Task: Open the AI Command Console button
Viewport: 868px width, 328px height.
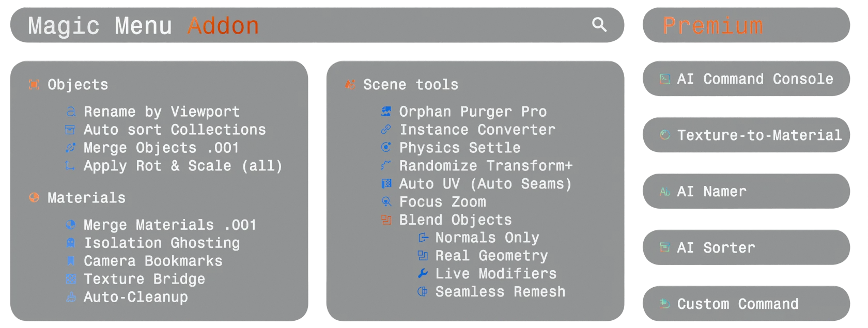Action: click(746, 79)
